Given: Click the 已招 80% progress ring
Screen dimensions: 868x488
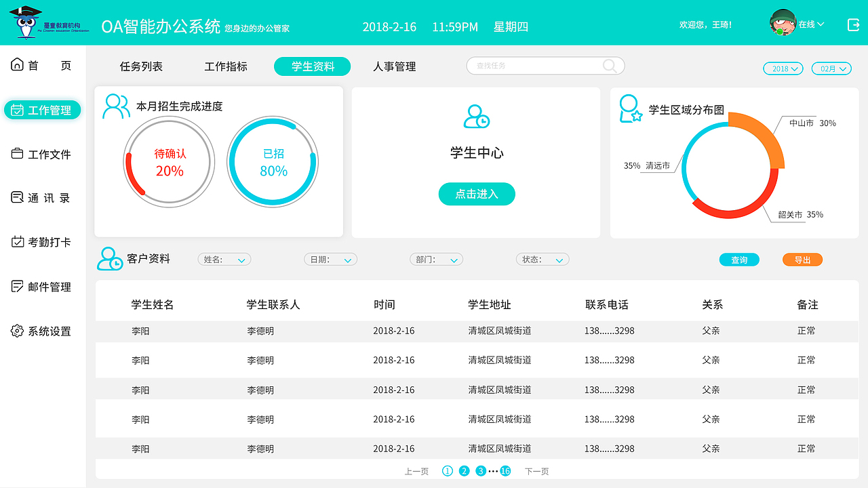Looking at the screenshot, I should click(x=273, y=161).
